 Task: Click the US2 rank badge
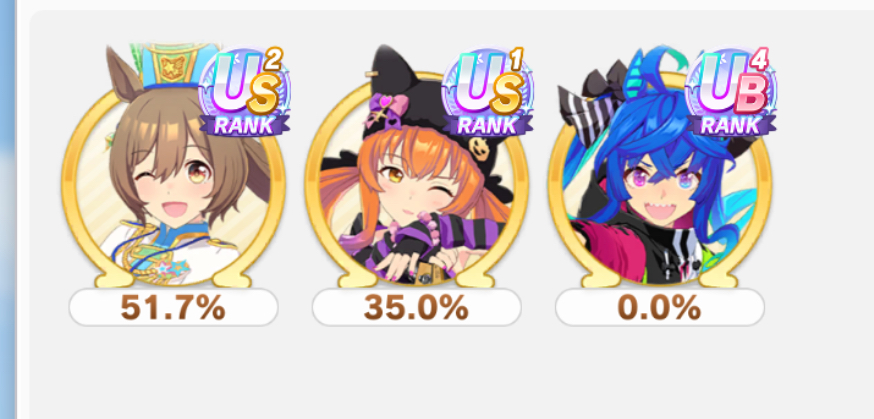pyautogui.click(x=245, y=92)
